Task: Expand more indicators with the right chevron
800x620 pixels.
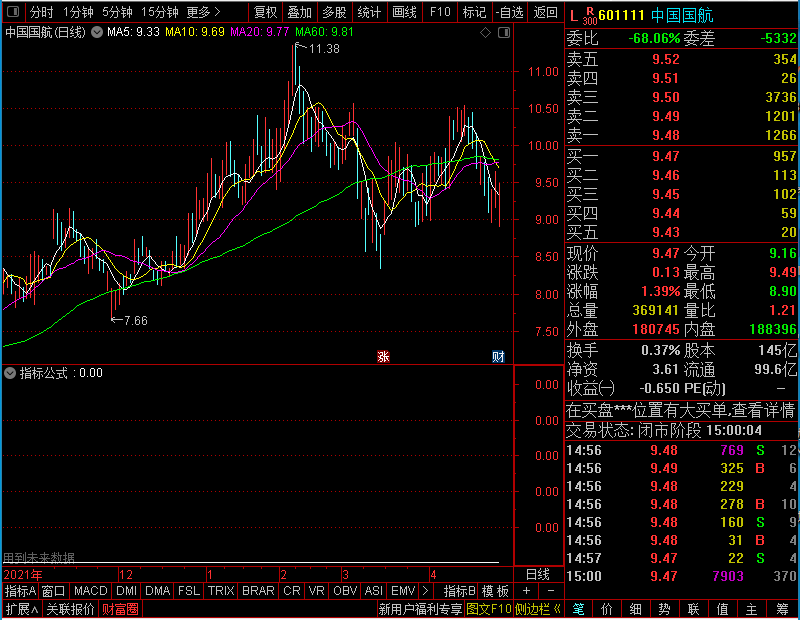Action: pos(426,591)
